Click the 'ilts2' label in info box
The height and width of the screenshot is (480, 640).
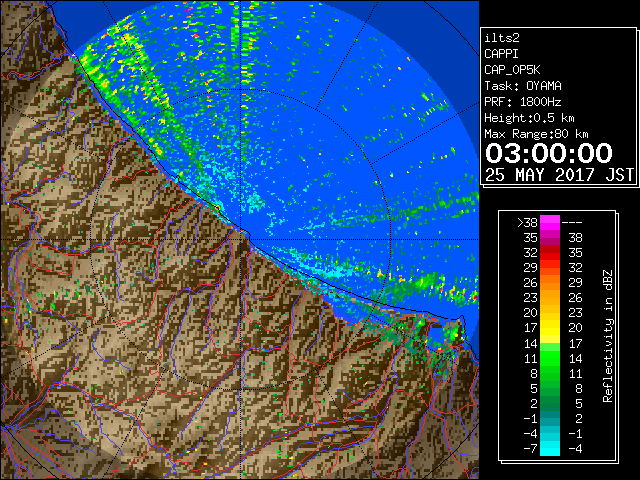pos(502,38)
